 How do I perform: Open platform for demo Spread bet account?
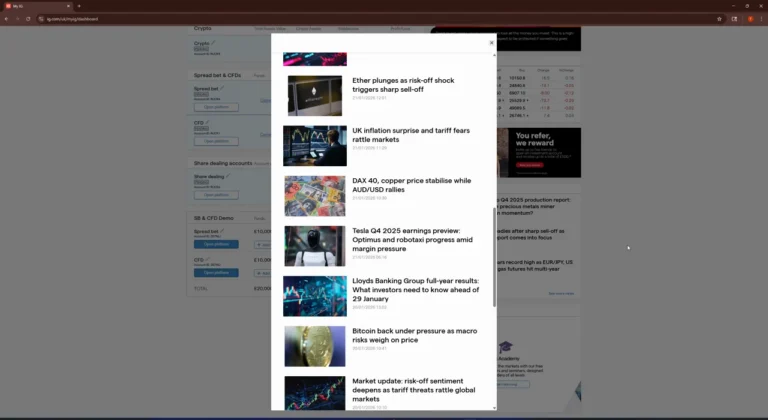click(216, 244)
